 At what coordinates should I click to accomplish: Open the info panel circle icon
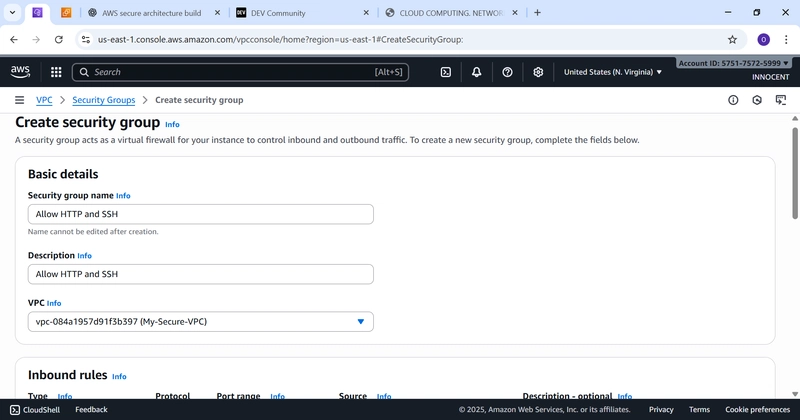click(733, 100)
